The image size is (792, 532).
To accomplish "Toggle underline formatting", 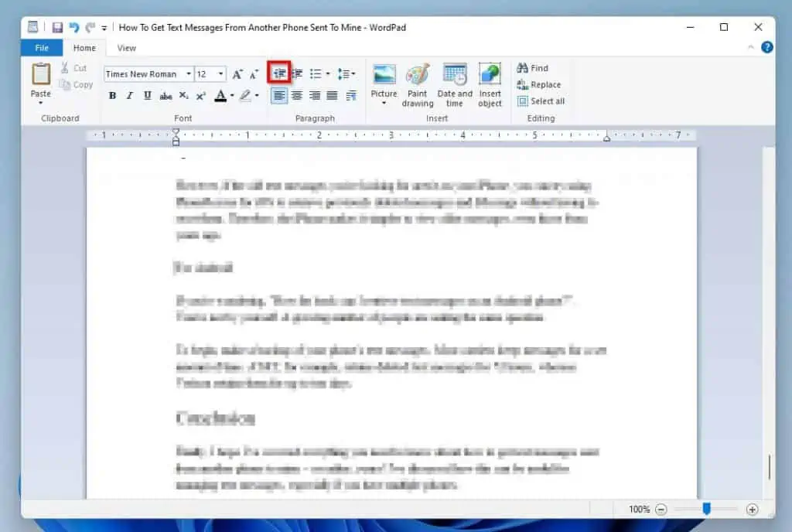I will (x=148, y=95).
